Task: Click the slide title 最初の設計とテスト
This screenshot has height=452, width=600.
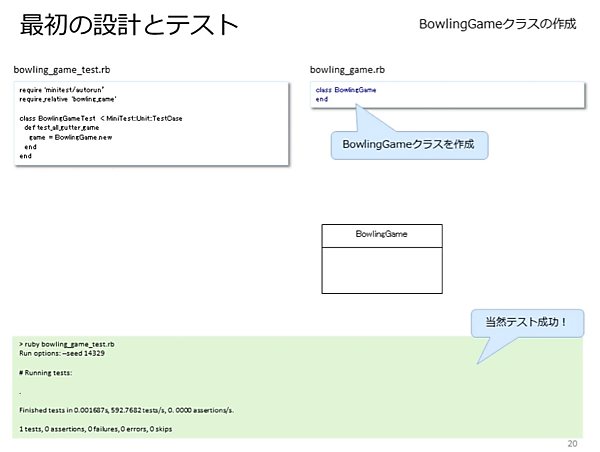Action: pyautogui.click(x=129, y=25)
